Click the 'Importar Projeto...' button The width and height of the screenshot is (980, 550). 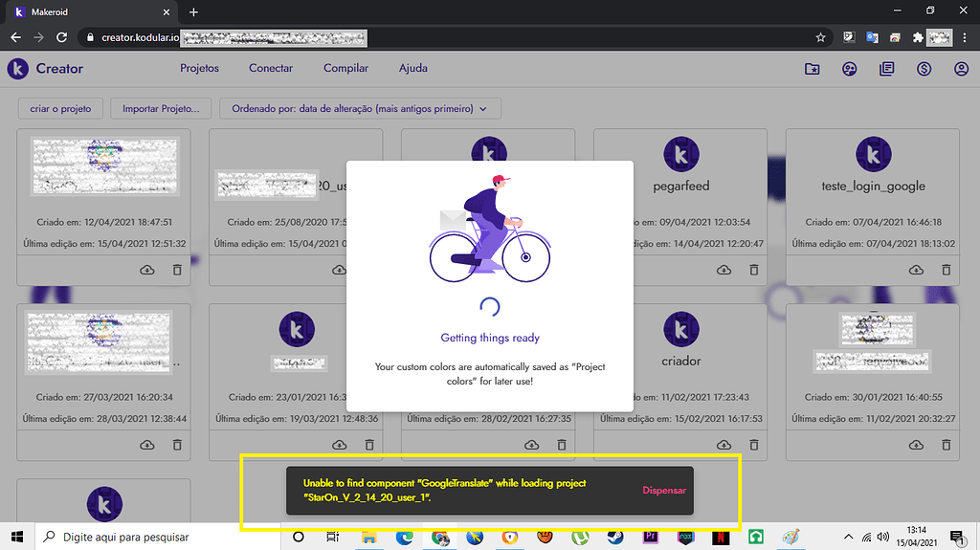point(161,109)
